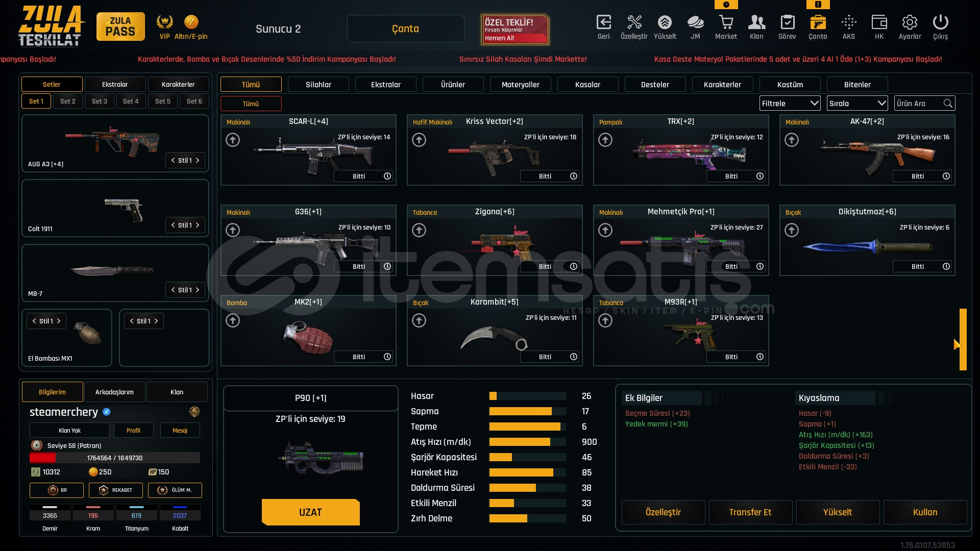Click the clock icon on Dikiştutmaz[+6] card
The height and width of the screenshot is (551, 980).
946,266
